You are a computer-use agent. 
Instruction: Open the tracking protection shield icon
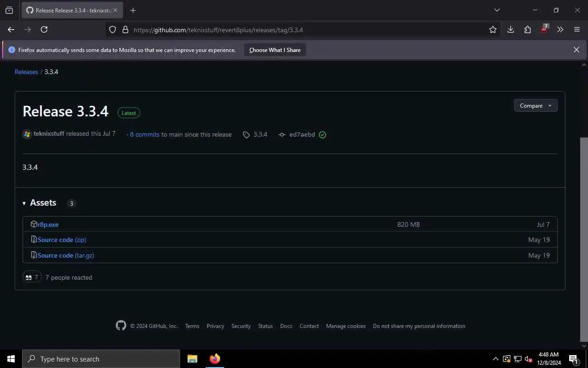click(x=113, y=29)
